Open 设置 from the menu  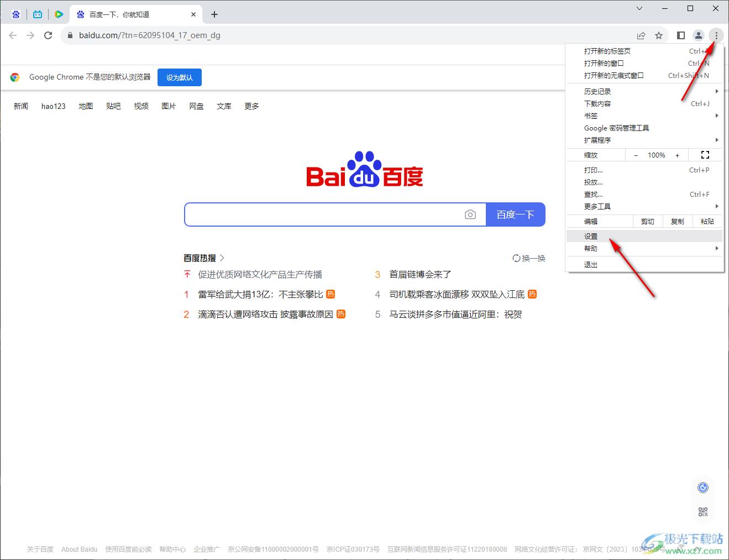[x=645, y=236]
